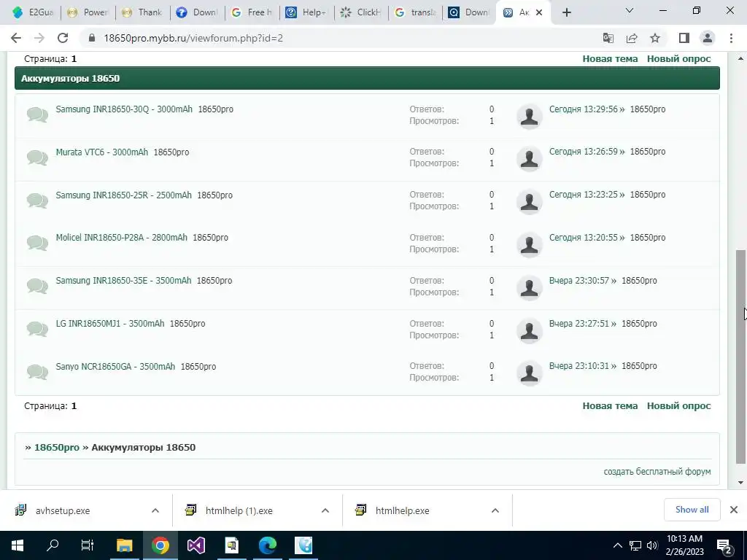Click the bottom Новый опрос link
Screen dimensions: 747x560
[x=678, y=405]
